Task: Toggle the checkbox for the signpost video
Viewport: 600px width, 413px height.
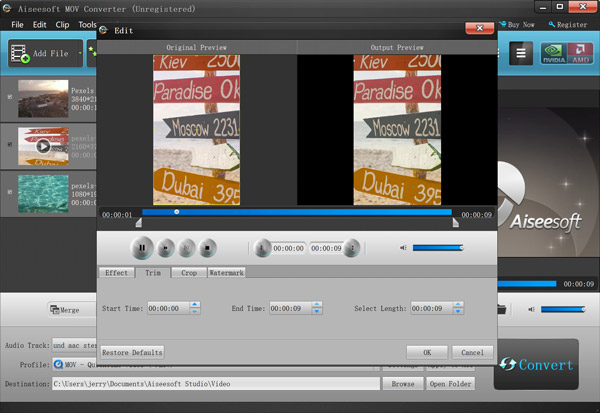Action: [10, 144]
